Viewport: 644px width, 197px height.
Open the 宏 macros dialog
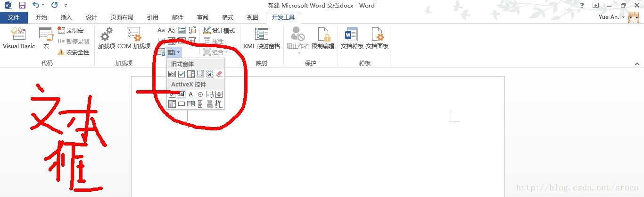tap(46, 38)
